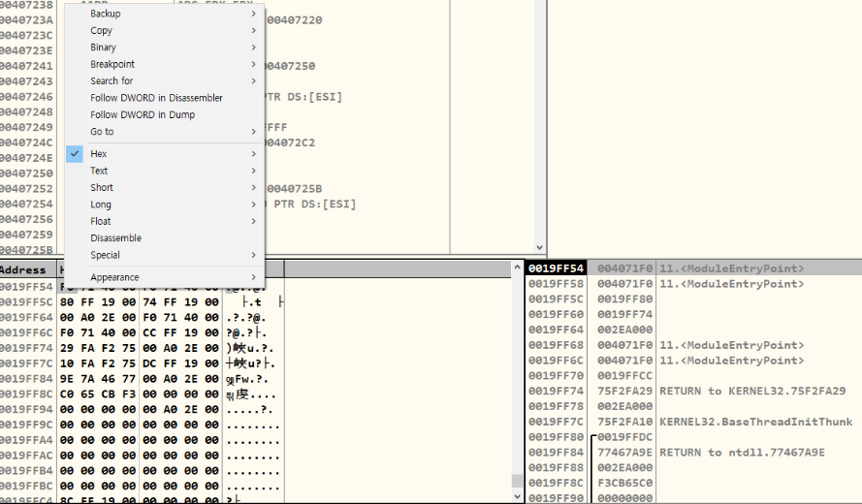Expand the arrow beside Special
The height and width of the screenshot is (504, 862).
[x=253, y=255]
